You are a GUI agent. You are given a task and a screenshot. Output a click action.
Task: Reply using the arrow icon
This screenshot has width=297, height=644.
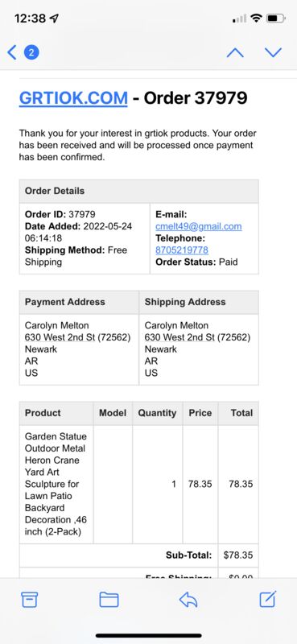(x=188, y=600)
